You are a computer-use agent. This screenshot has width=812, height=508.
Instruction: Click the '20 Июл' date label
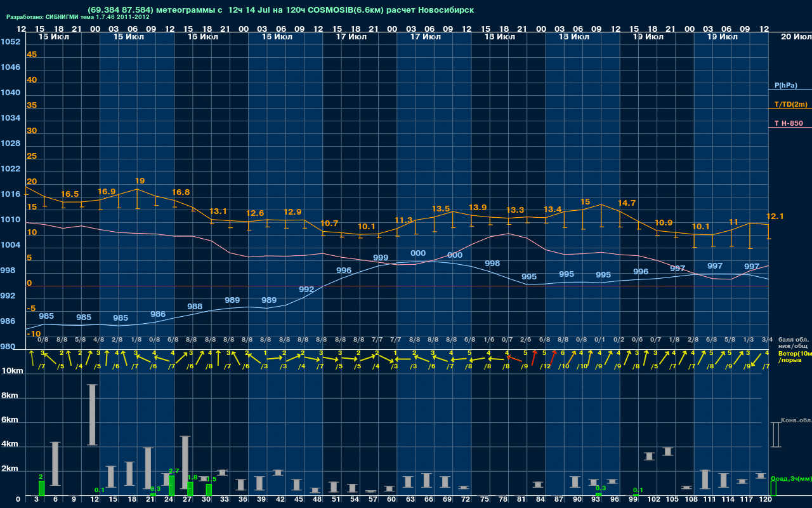pyautogui.click(x=796, y=37)
